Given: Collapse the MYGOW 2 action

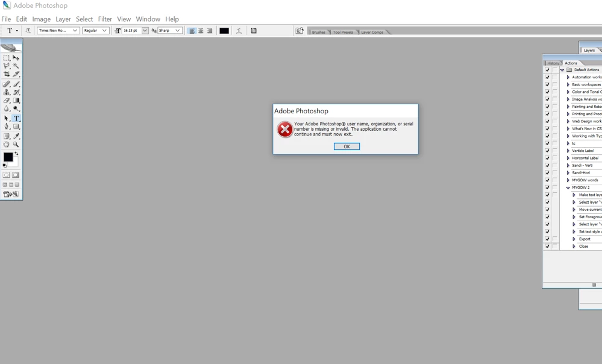Looking at the screenshot, I should pos(568,188).
